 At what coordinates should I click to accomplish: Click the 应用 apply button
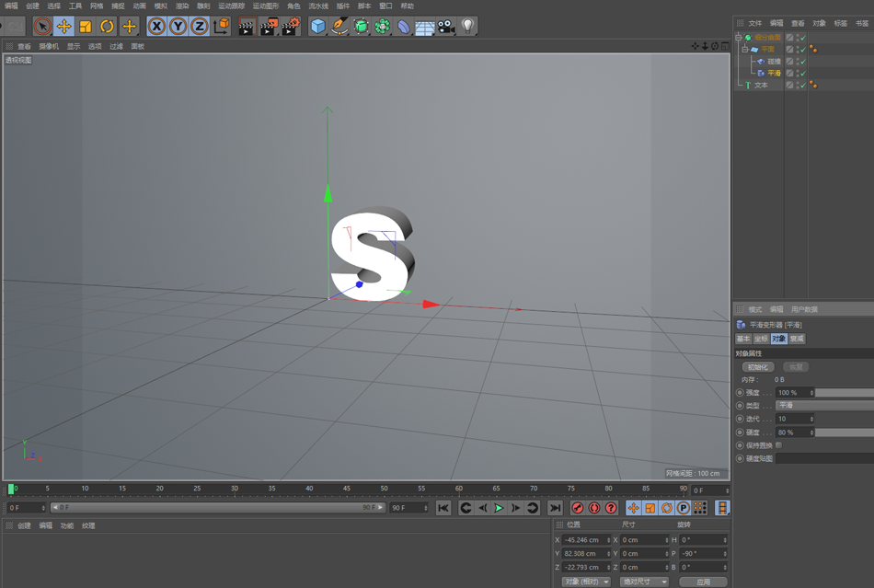click(x=704, y=582)
